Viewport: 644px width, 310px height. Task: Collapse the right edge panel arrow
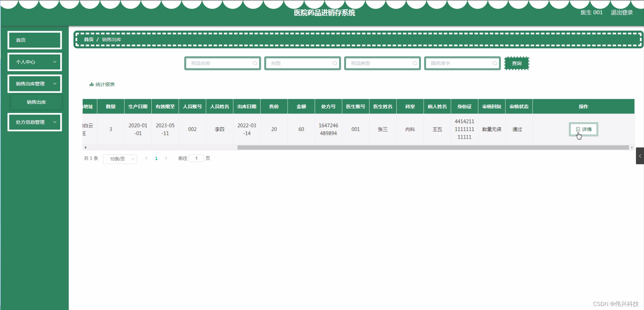point(640,156)
